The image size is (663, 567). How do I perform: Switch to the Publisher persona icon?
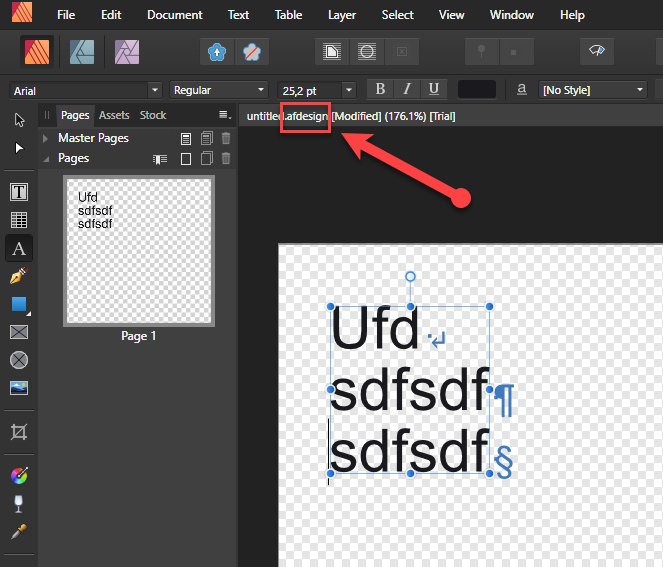(37, 52)
